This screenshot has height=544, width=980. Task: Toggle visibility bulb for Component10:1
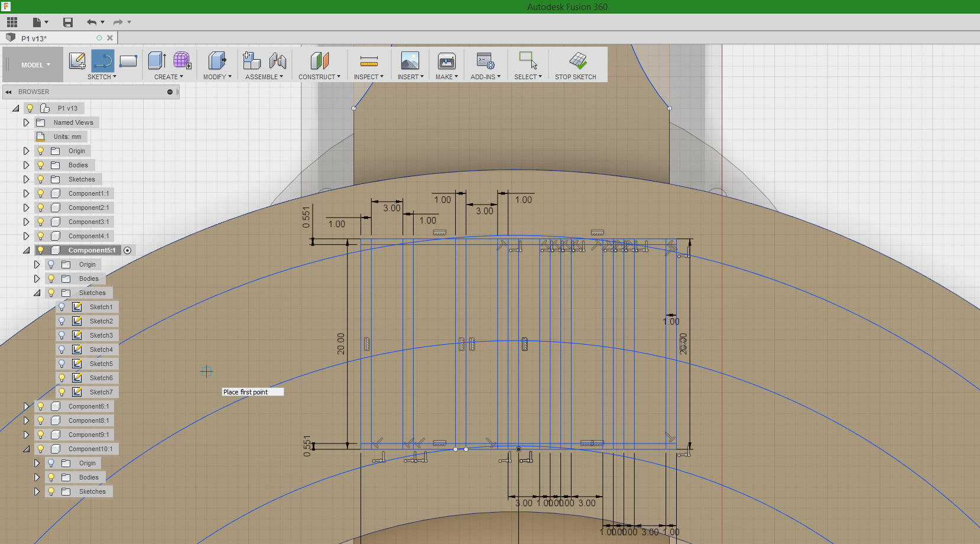click(x=40, y=449)
